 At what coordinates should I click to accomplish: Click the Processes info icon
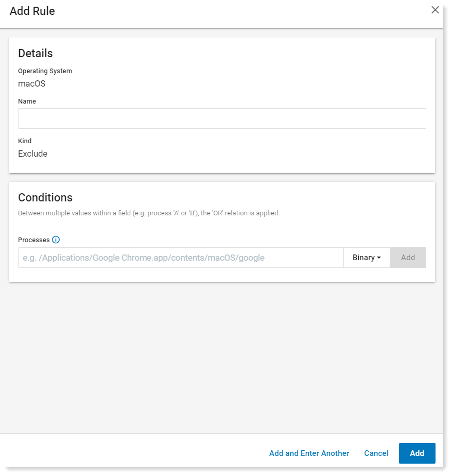point(56,240)
